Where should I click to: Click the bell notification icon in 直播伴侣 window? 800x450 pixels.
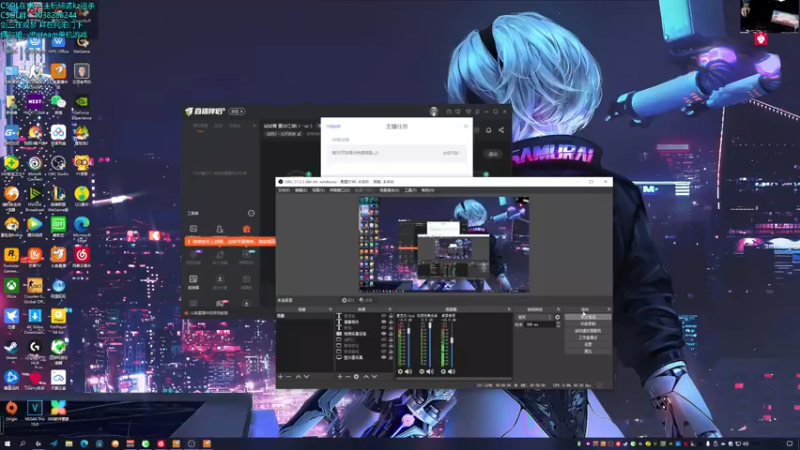click(488, 130)
